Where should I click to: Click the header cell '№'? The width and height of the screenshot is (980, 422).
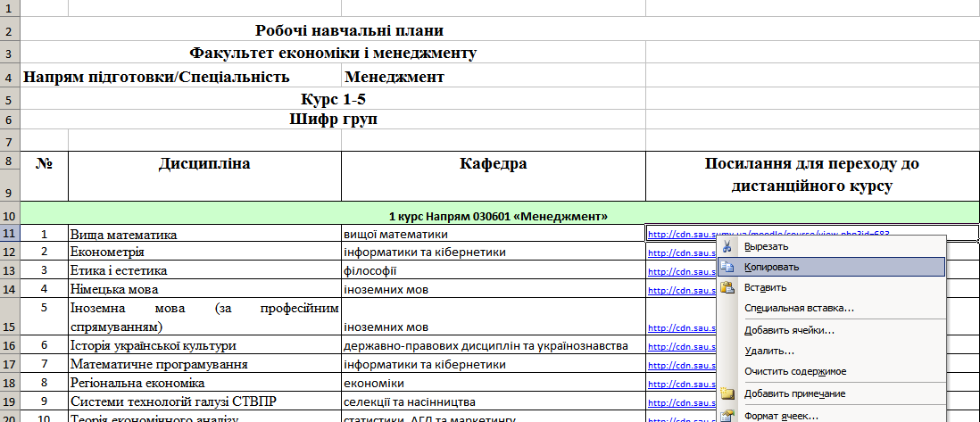[x=45, y=177]
